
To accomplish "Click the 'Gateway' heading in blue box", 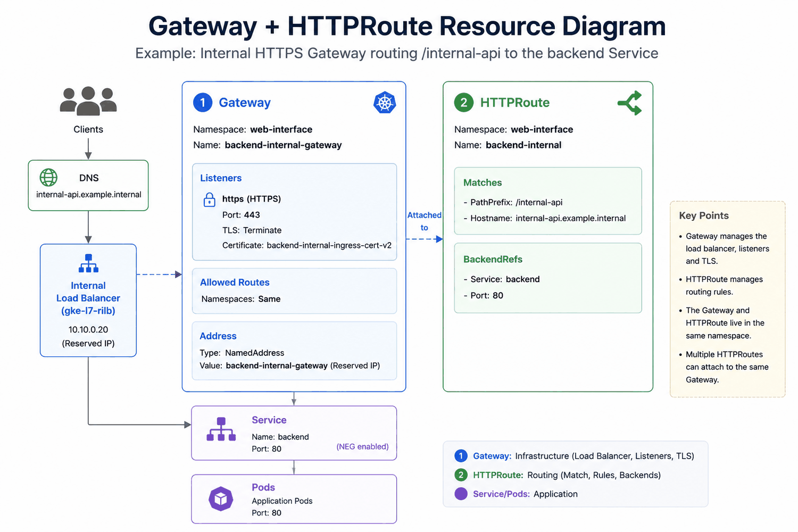I will pyautogui.click(x=245, y=103).
